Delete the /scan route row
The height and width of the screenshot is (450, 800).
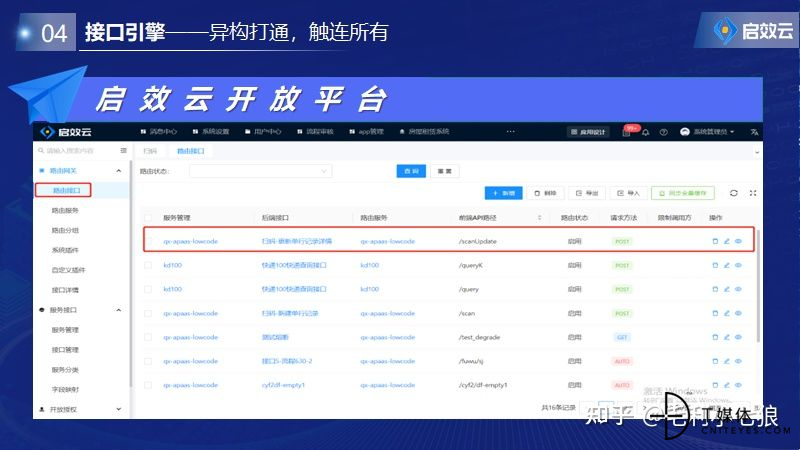(x=715, y=313)
